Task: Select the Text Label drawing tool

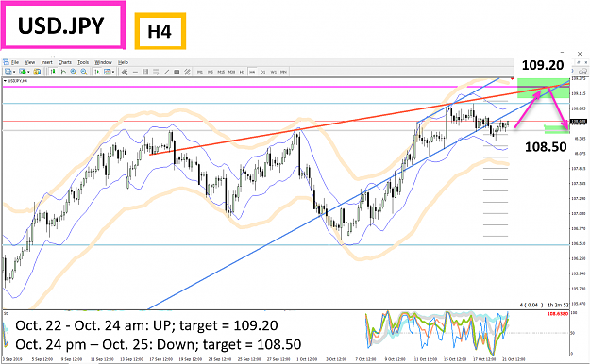Action: pos(177,72)
